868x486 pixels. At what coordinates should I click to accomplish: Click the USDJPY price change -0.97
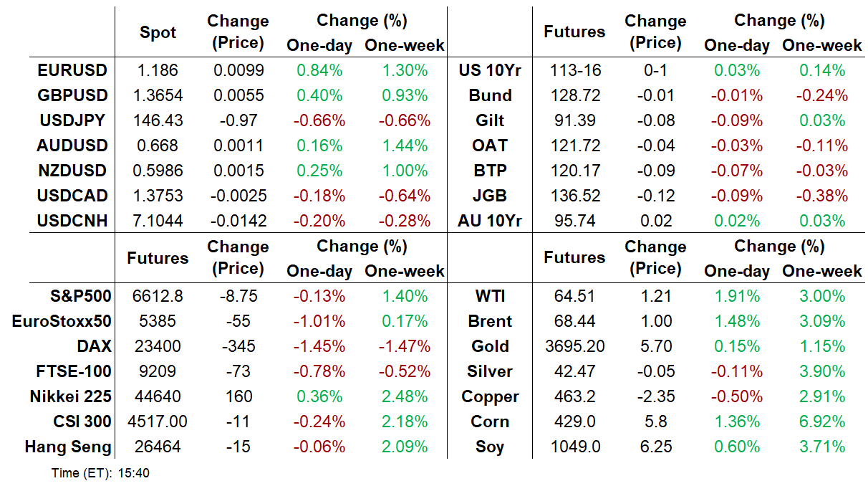(238, 120)
